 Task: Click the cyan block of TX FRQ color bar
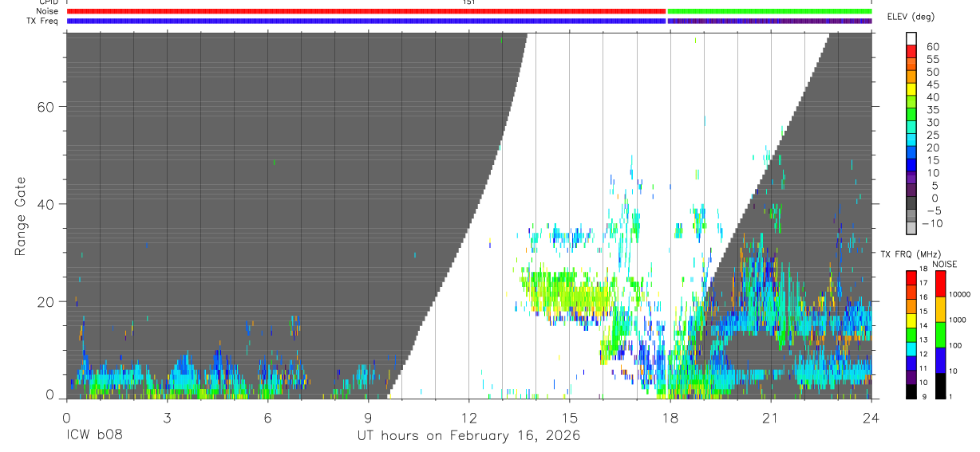(x=911, y=348)
